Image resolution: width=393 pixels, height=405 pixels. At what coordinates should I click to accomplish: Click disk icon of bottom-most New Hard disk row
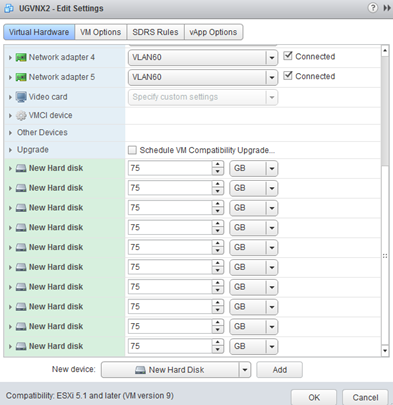(21, 346)
